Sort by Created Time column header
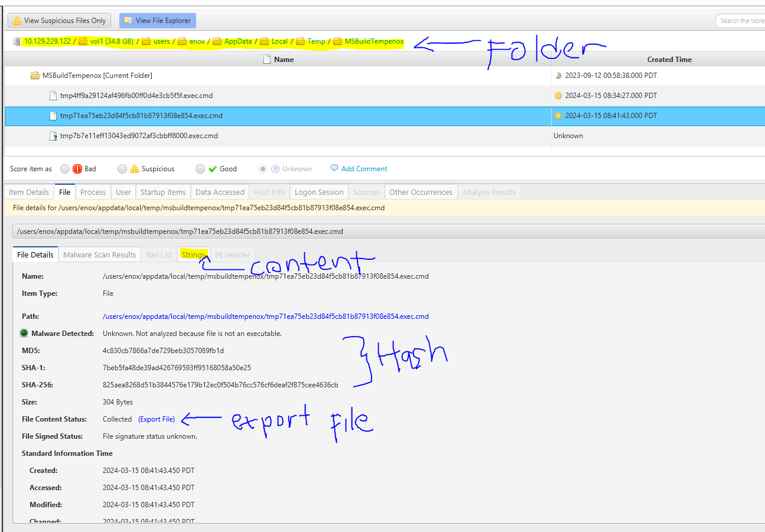 coord(669,59)
